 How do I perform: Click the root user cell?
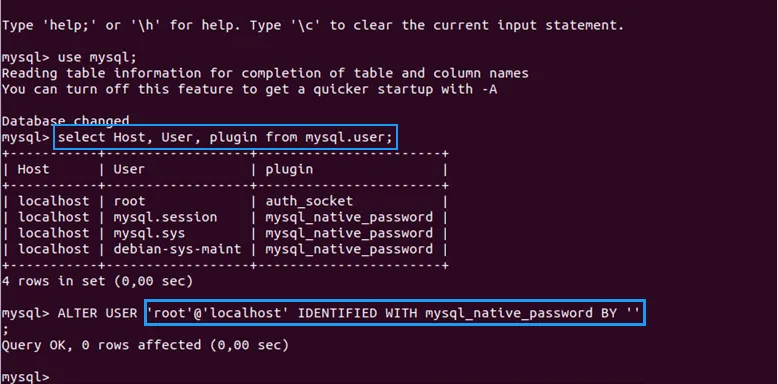(129, 201)
